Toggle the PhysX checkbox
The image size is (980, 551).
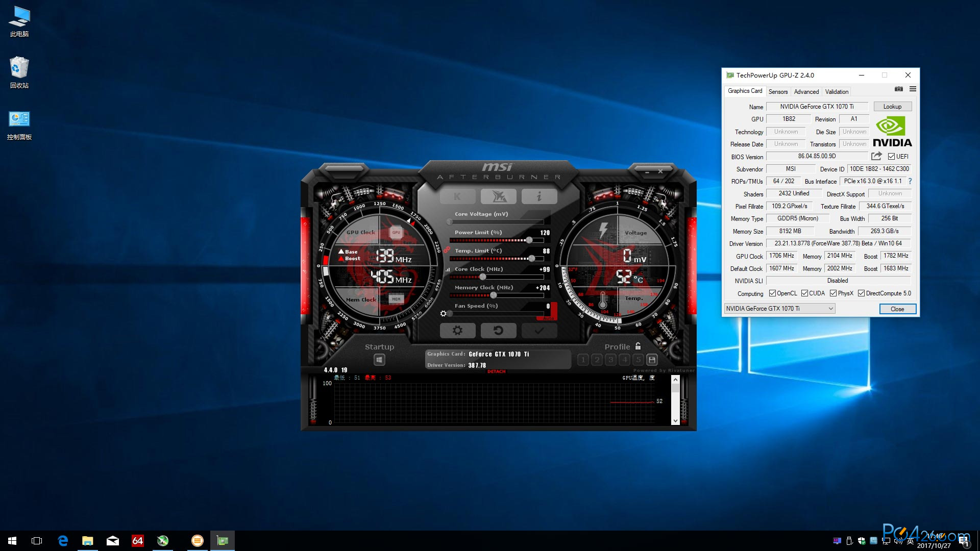[x=833, y=293]
